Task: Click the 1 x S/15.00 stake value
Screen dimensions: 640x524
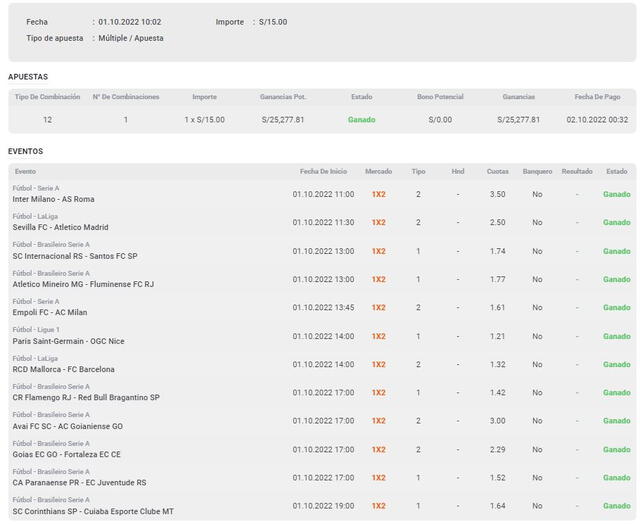Action: [204, 120]
